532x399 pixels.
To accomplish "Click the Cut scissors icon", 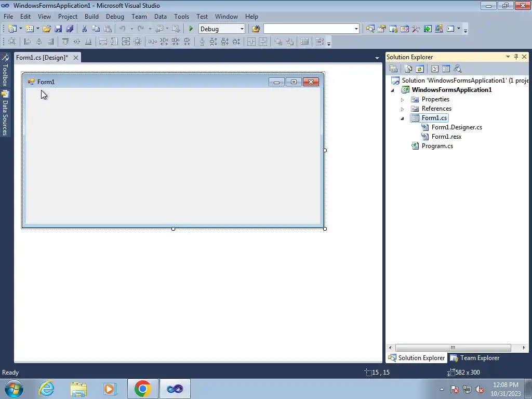I will pos(85,29).
